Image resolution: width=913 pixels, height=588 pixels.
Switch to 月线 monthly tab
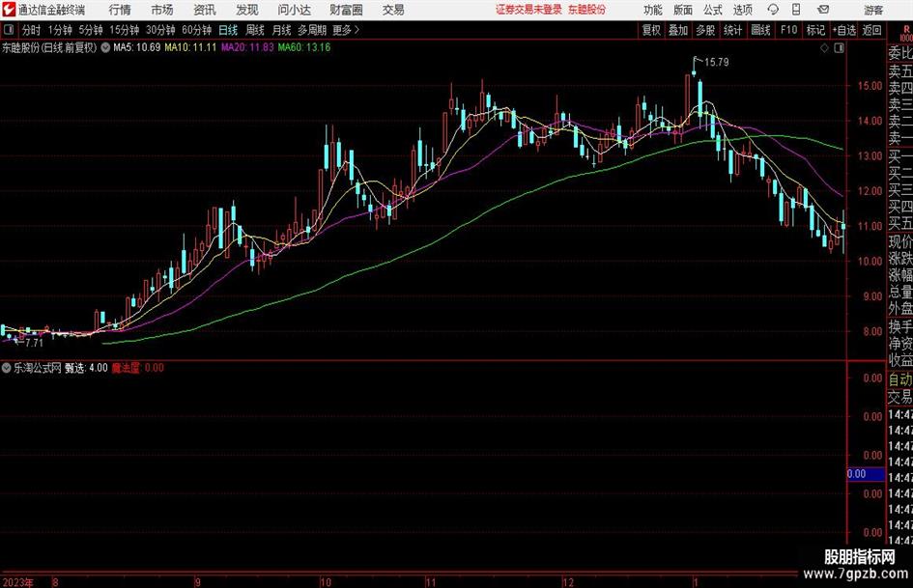click(282, 30)
